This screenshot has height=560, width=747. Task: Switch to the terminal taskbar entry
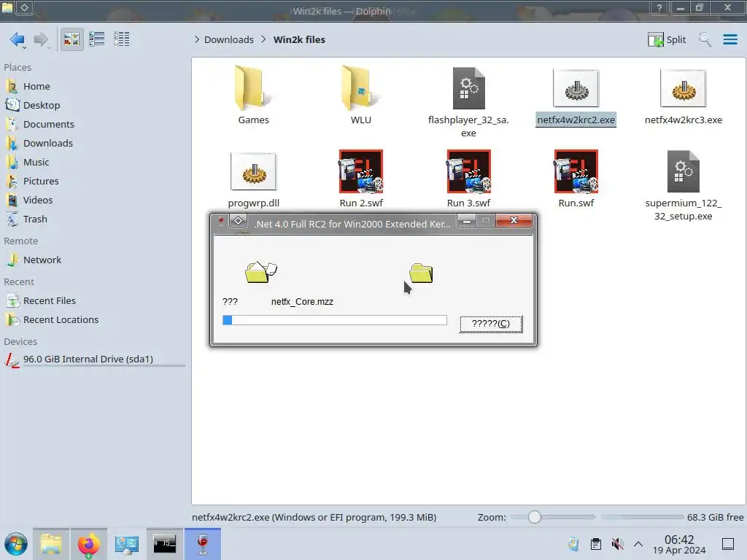164,544
